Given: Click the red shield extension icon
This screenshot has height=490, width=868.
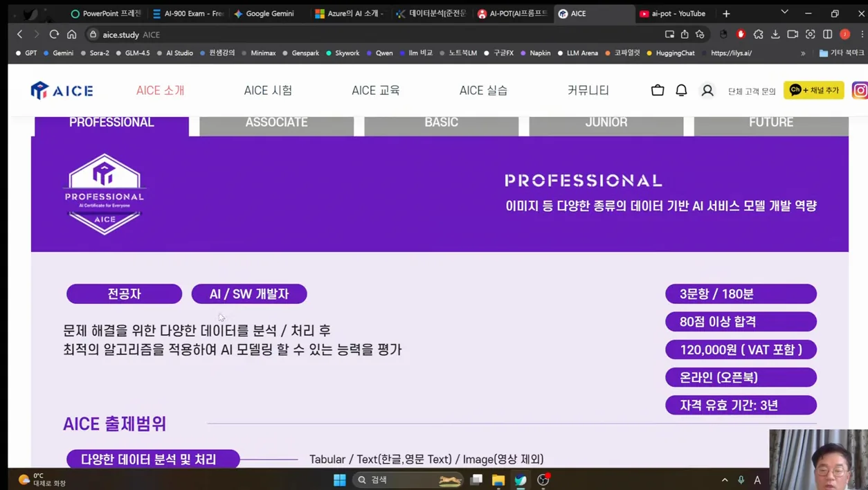Looking at the screenshot, I should coord(741,34).
